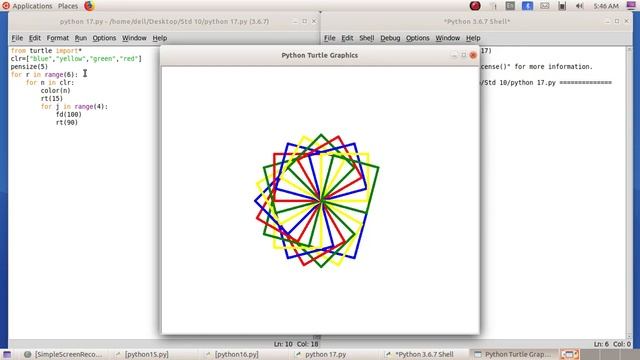Click the 'pensize(5)' line in the editor
The height and width of the screenshot is (360, 640).
pos(29,67)
